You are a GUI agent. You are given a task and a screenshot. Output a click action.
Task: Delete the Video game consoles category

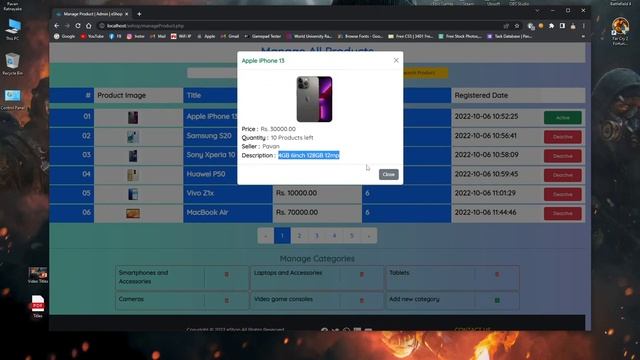click(362, 300)
